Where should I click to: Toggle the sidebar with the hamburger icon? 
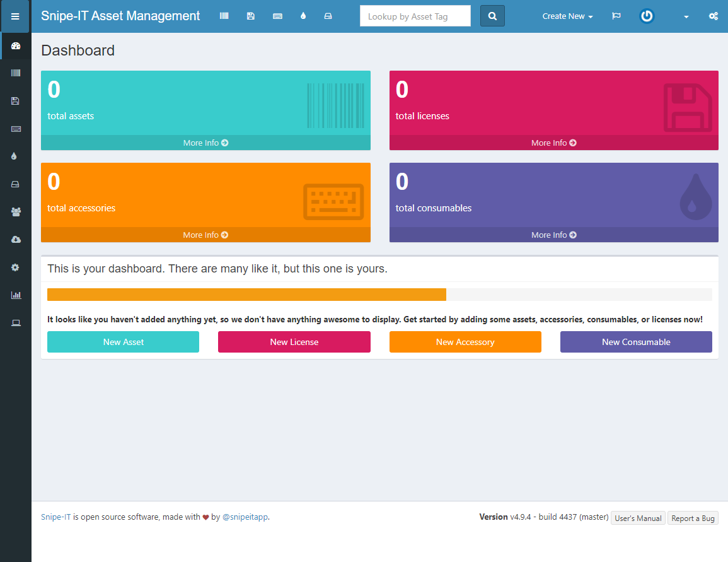pyautogui.click(x=15, y=16)
